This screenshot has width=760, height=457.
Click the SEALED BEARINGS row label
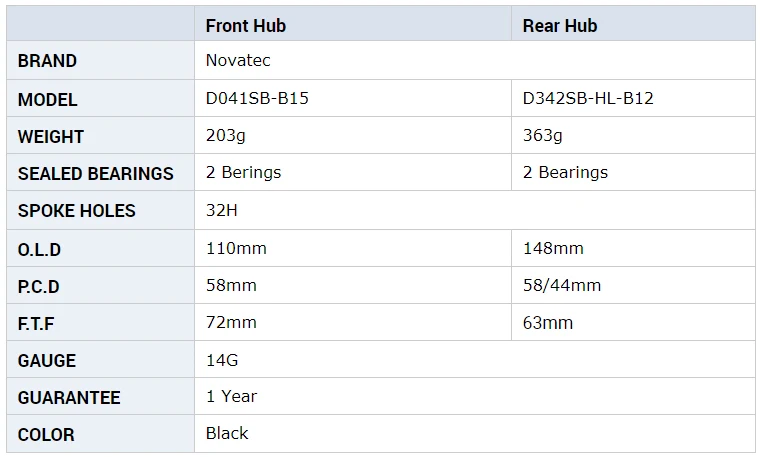point(95,173)
